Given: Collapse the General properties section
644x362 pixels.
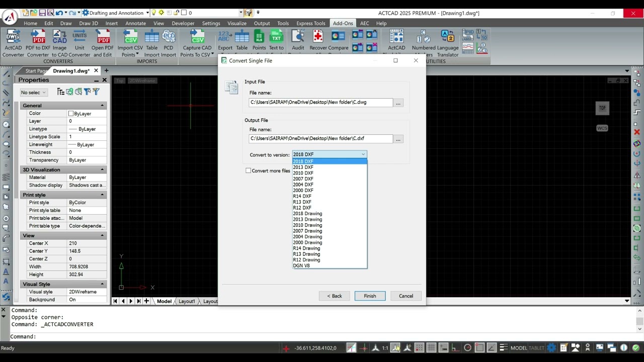Looking at the screenshot, I should click(x=102, y=106).
